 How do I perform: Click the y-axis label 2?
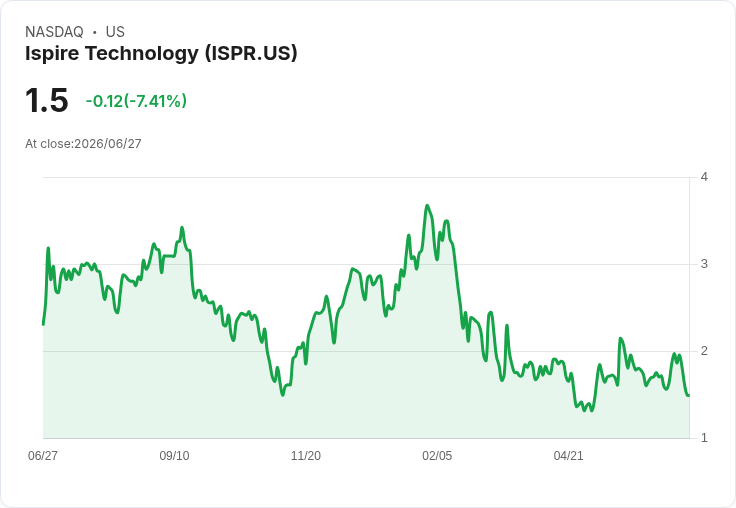[x=704, y=351]
